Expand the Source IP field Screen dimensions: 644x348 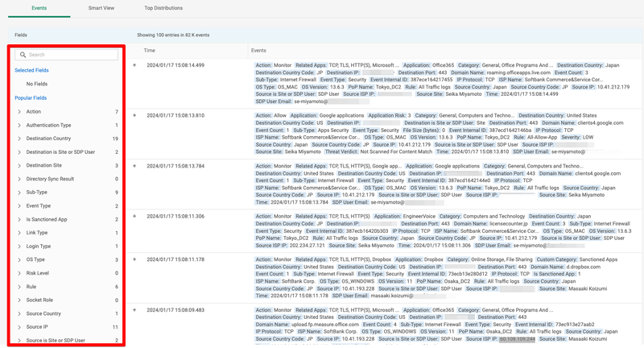click(19, 327)
